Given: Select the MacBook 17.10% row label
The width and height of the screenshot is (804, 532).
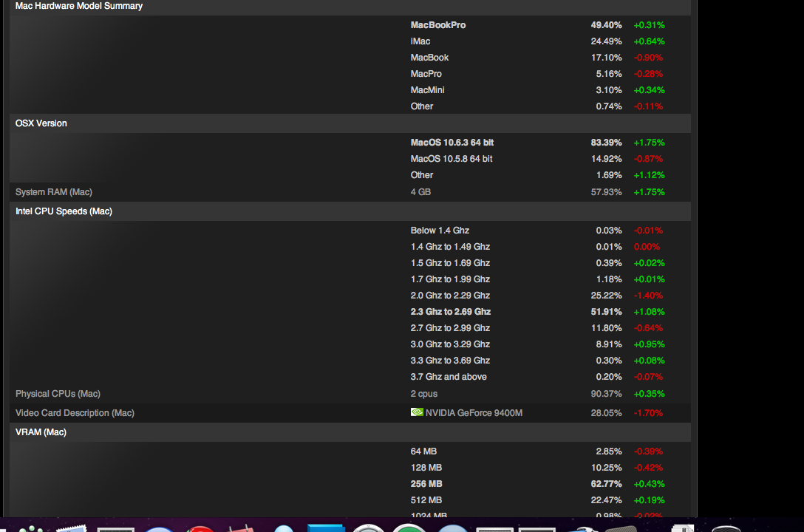Looking at the screenshot, I should 429,58.
